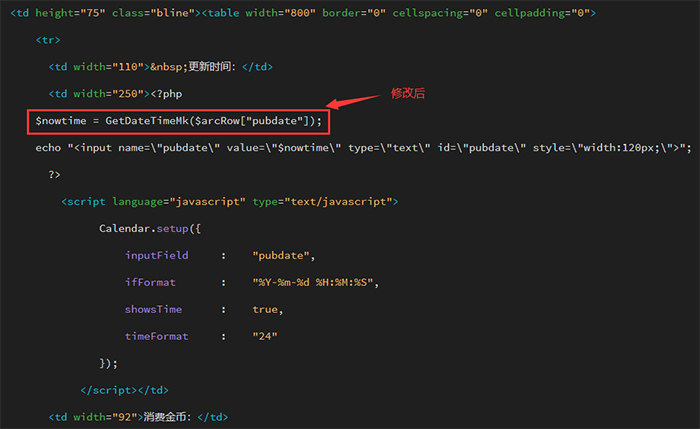
Task: Click the closing ?> PHP tag
Action: click(x=54, y=175)
